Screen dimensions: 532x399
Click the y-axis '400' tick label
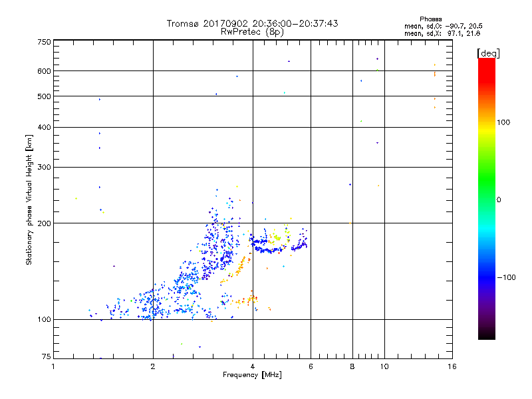pyautogui.click(x=44, y=128)
